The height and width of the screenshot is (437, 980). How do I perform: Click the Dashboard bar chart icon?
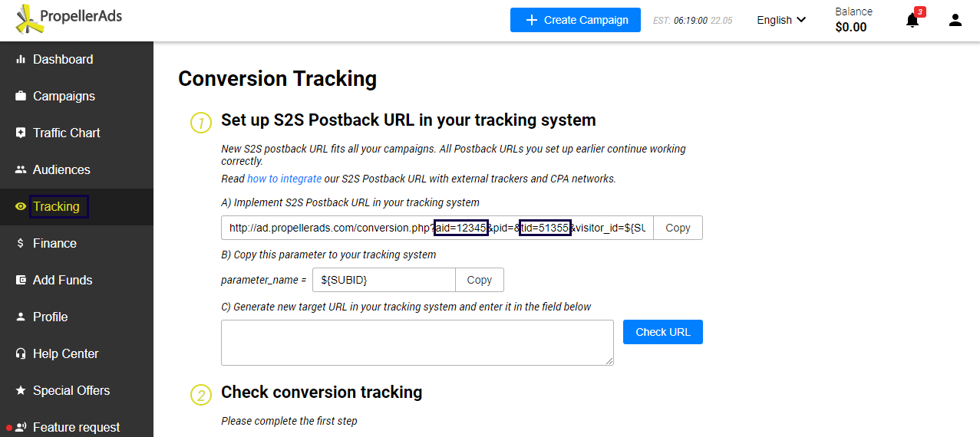point(21,60)
